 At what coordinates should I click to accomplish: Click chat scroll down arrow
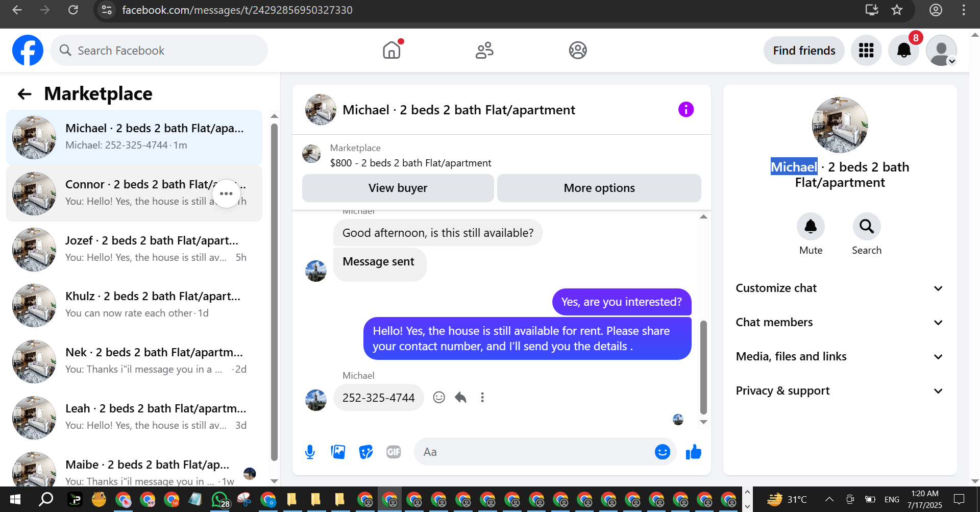703,422
